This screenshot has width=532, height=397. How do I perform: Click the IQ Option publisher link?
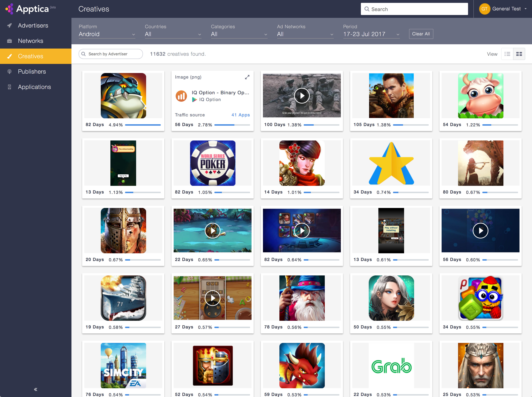pos(210,99)
